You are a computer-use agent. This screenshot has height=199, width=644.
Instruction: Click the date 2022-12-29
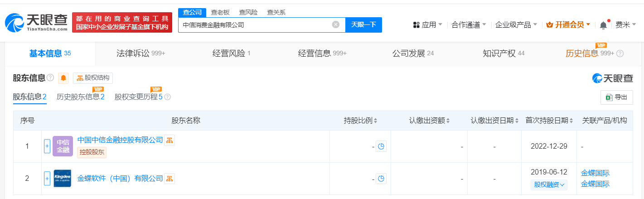pos(549,146)
